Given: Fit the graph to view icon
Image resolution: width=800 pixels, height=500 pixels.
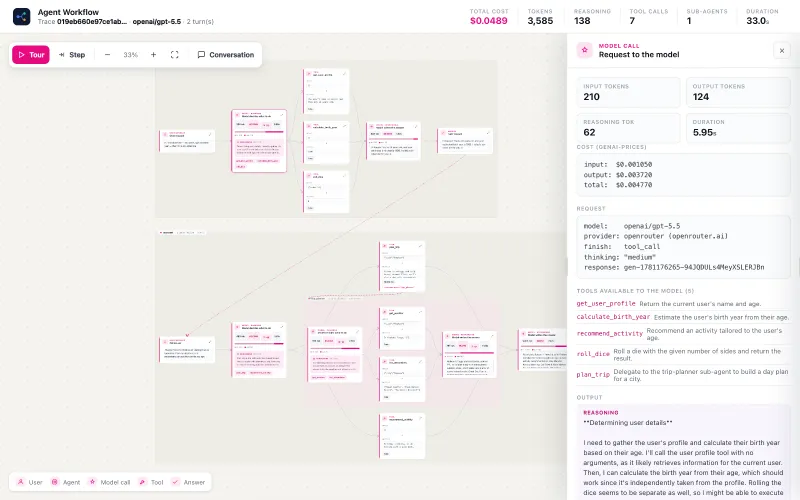Looking at the screenshot, I should 174,55.
